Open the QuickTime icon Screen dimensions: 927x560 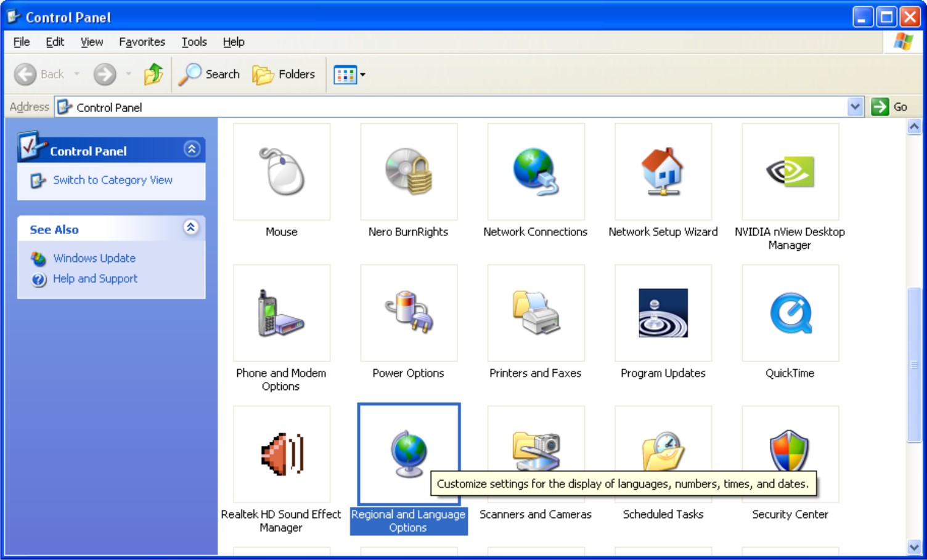pyautogui.click(x=790, y=313)
